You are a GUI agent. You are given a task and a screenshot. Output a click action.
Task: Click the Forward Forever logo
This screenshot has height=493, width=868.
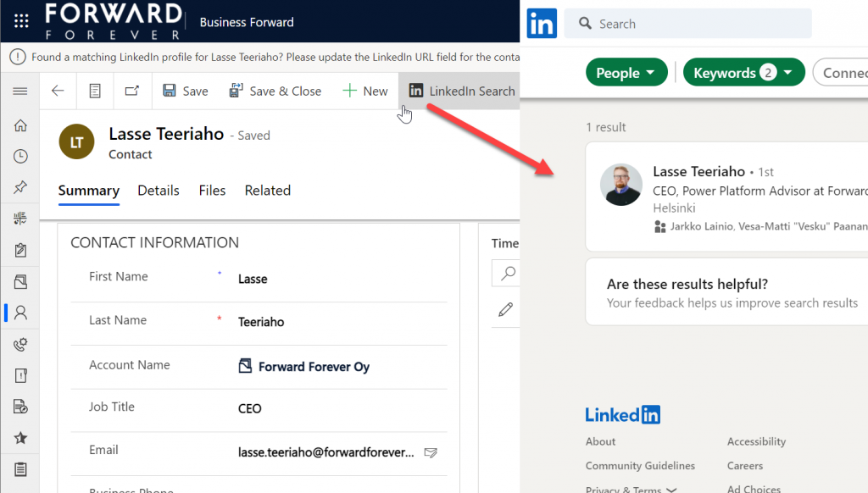(x=114, y=21)
